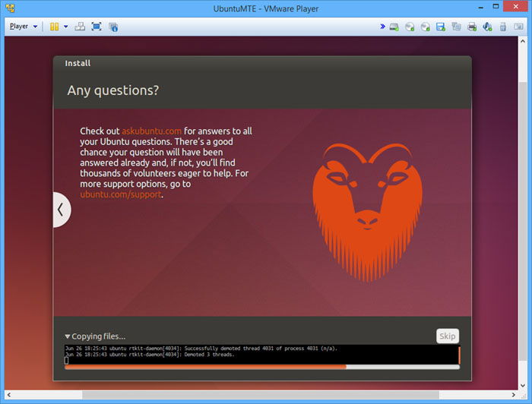The width and height of the screenshot is (532, 404).
Task: Click the USB device icon
Action: (503, 27)
